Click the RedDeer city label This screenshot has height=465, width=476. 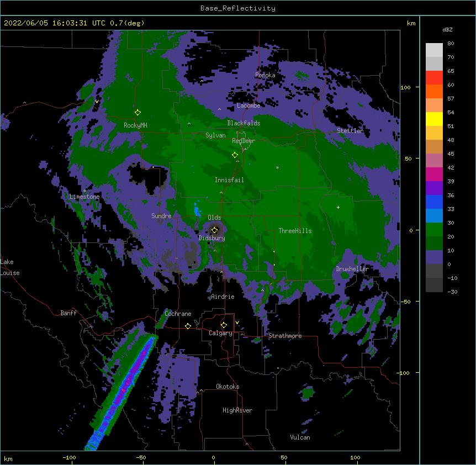tap(244, 141)
